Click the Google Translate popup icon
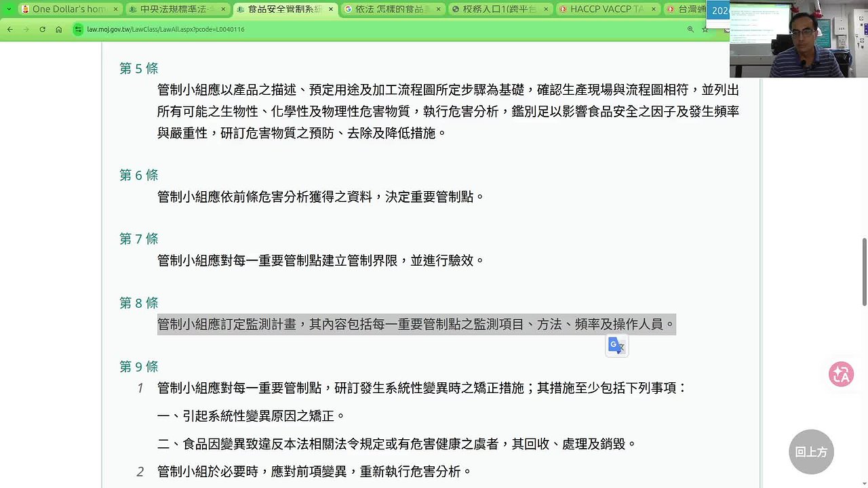This screenshot has width=868, height=488. tap(616, 346)
